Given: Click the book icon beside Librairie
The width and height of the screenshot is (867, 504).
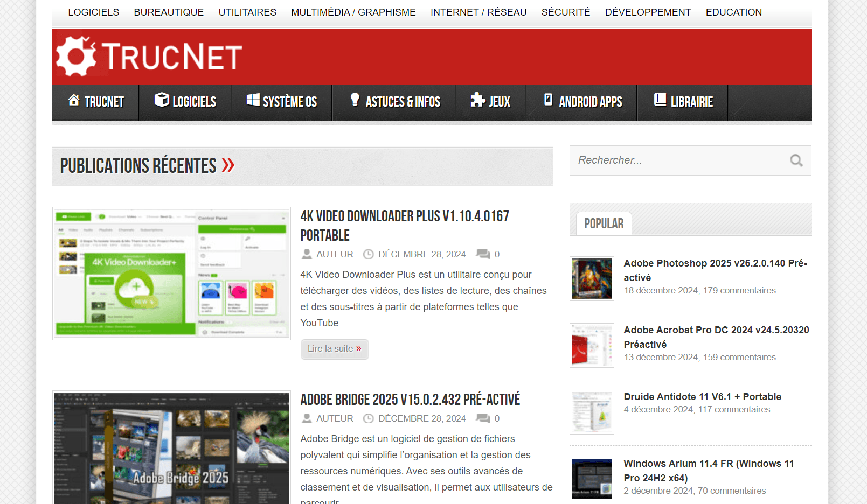Looking at the screenshot, I should (658, 100).
